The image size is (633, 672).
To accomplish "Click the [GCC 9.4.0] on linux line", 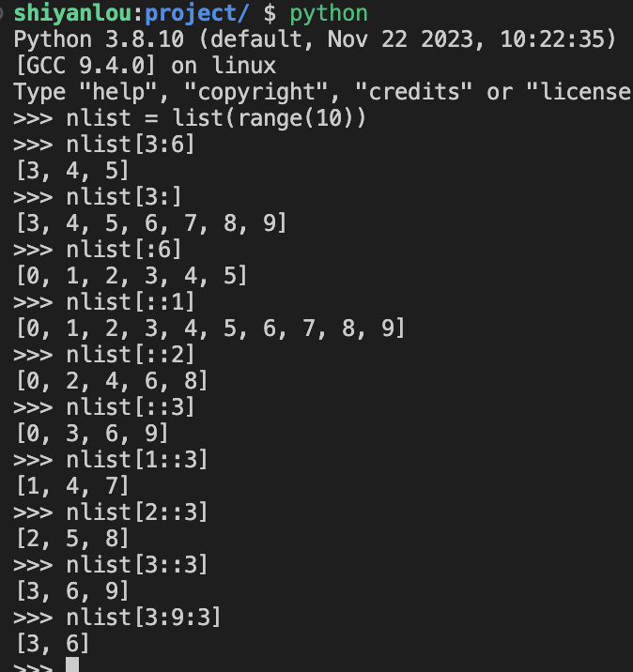I will [145, 67].
